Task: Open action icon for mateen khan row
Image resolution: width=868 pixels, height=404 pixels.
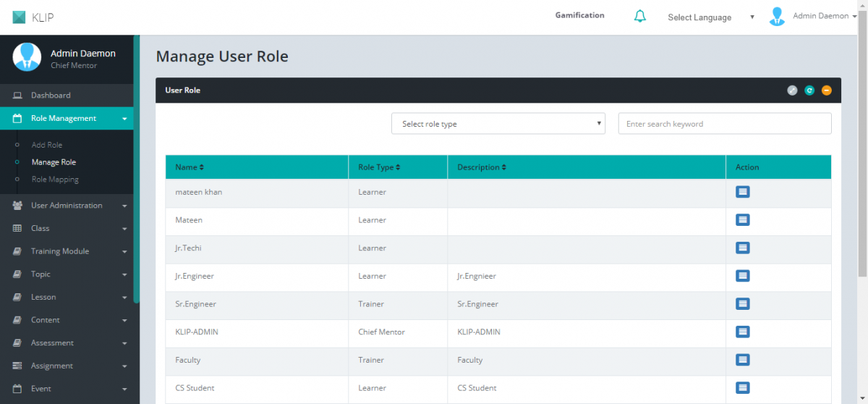Action: coord(742,192)
